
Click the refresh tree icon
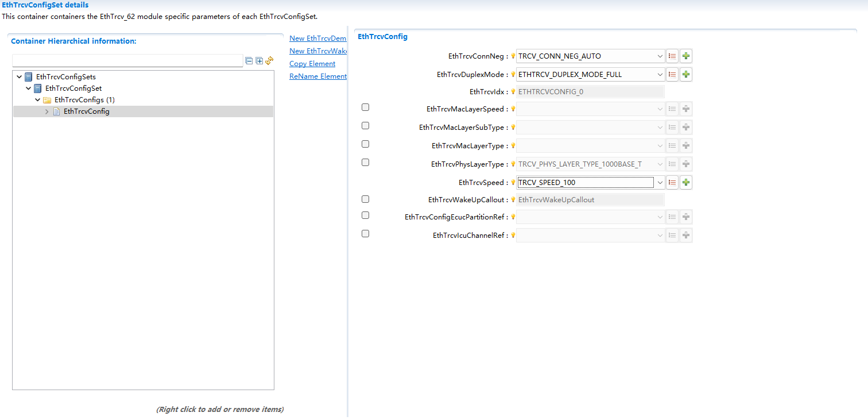click(269, 60)
